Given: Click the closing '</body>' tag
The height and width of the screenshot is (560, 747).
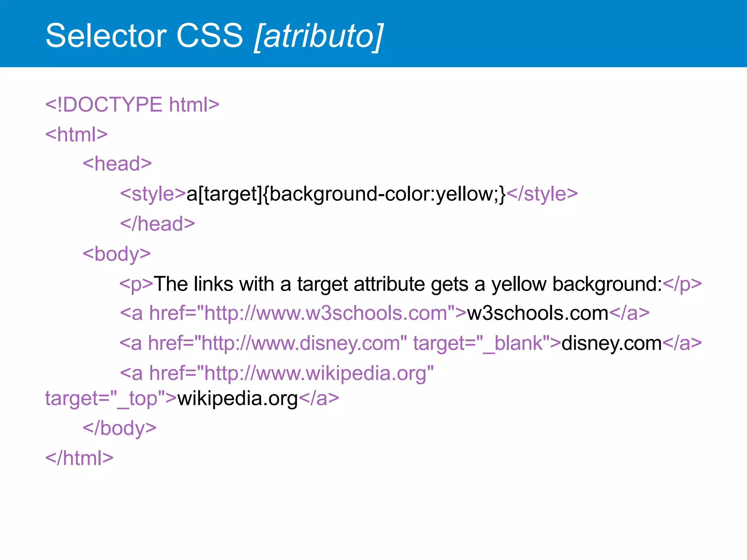Looking at the screenshot, I should pos(120,428).
